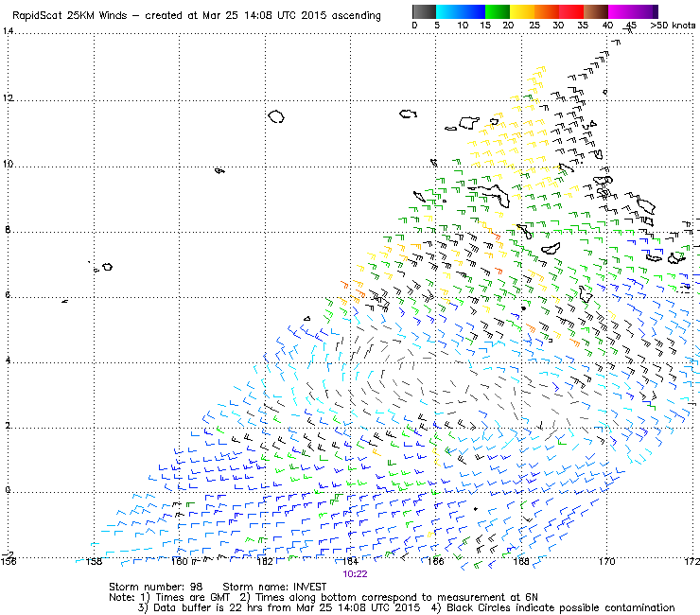Screen dimensions: 700x615
Task: Click the yellow 20–25 knots legend color
Action: click(x=522, y=11)
